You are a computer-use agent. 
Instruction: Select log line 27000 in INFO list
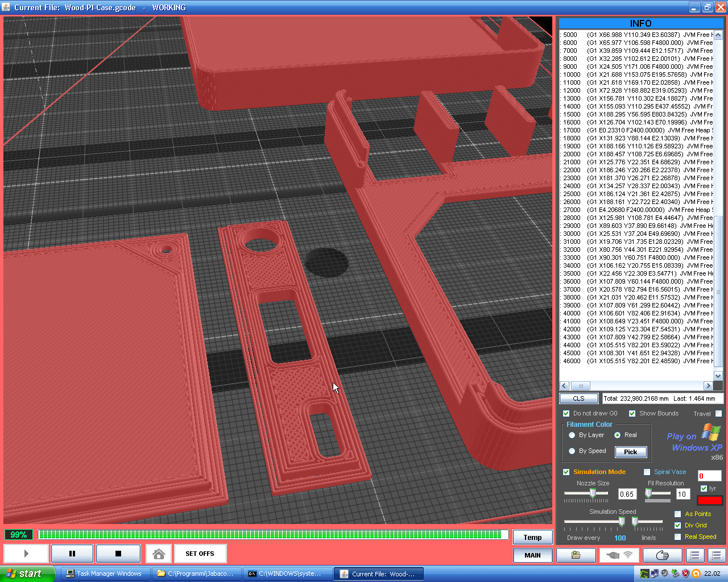click(636, 210)
